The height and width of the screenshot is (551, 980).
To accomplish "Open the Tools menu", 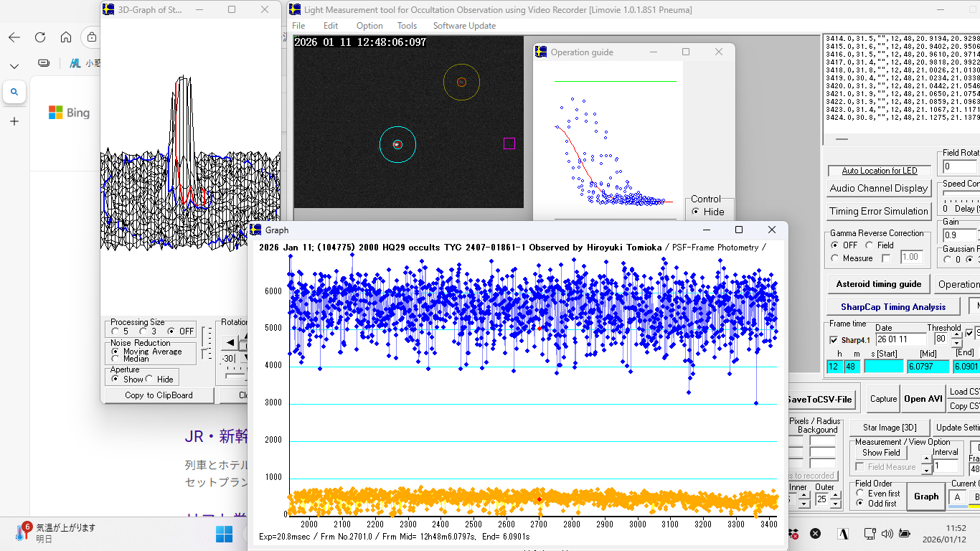I will [407, 26].
